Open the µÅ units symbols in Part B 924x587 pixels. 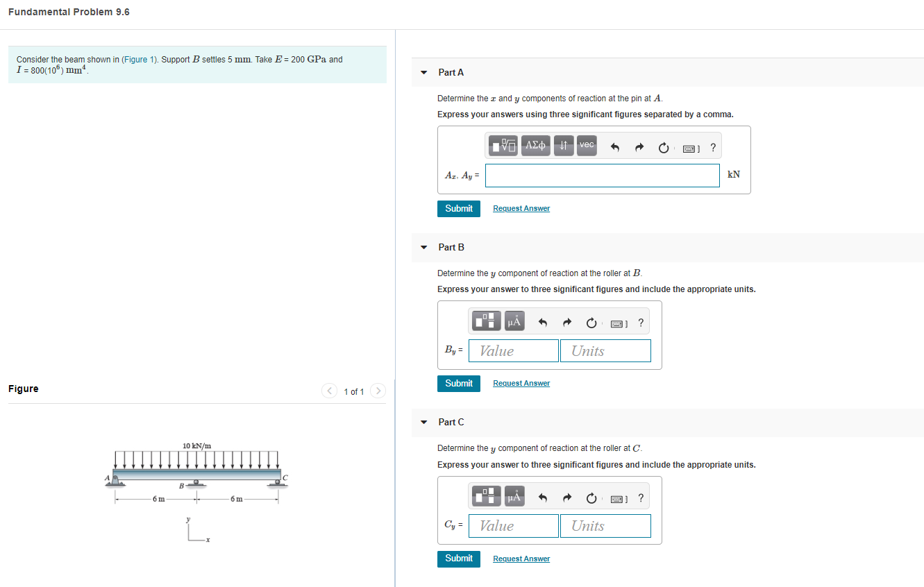pos(514,321)
